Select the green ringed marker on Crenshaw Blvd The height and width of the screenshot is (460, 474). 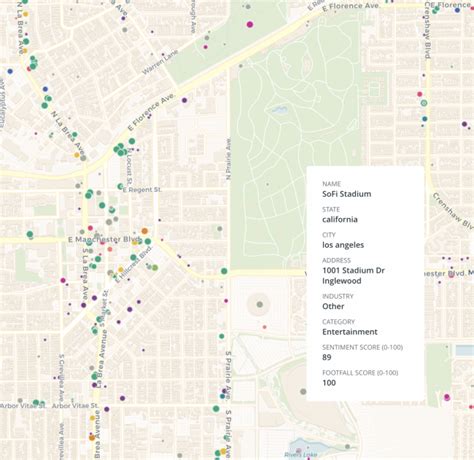[x=424, y=103]
